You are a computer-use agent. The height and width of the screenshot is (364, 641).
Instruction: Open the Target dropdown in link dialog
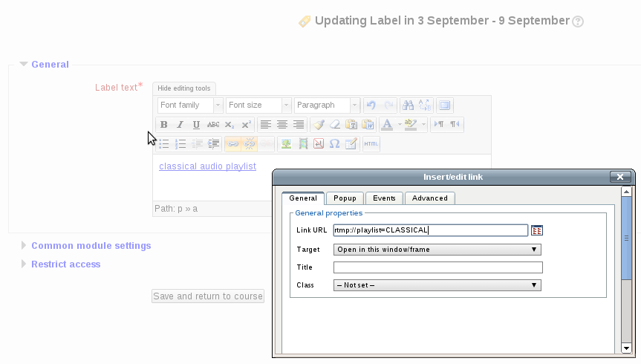coord(437,250)
